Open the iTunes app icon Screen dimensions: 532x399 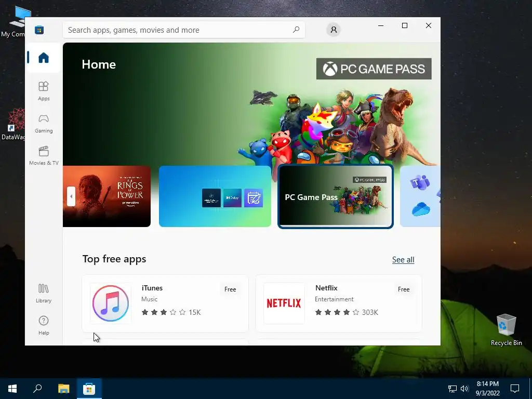coord(111,303)
